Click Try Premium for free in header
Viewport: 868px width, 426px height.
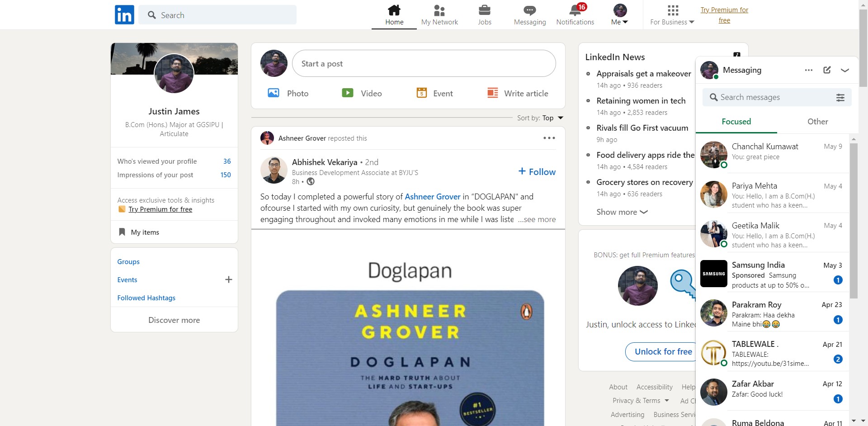pyautogui.click(x=724, y=15)
